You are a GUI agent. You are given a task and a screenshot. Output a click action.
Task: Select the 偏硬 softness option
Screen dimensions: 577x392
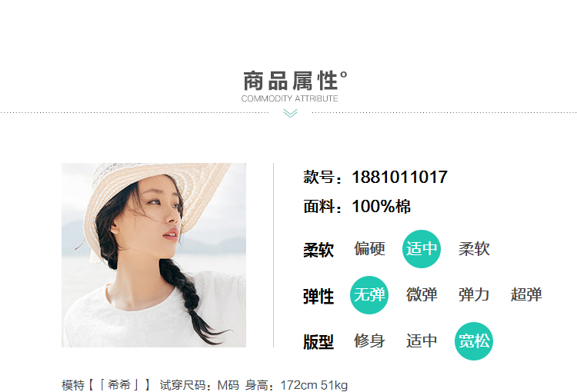tap(369, 249)
